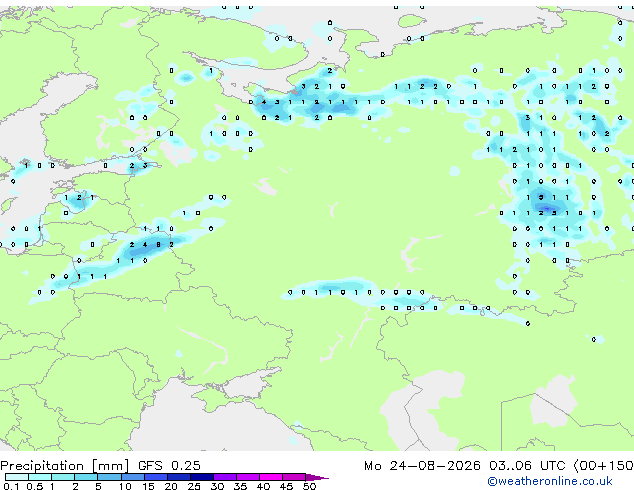
Task: Click the '0.1' legend label
Action: coord(11,486)
